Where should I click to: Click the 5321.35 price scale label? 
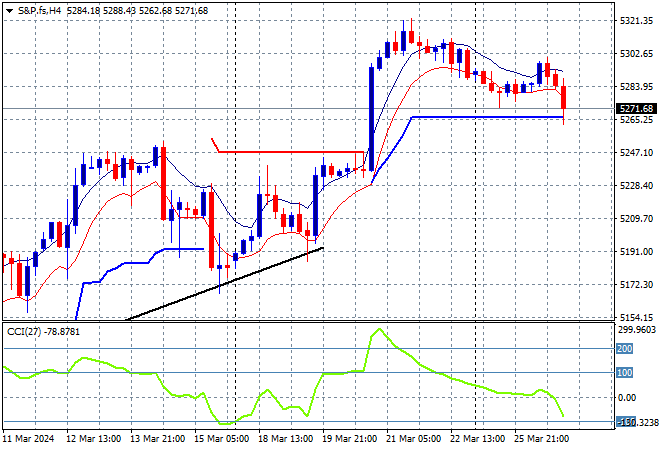pyautogui.click(x=636, y=20)
